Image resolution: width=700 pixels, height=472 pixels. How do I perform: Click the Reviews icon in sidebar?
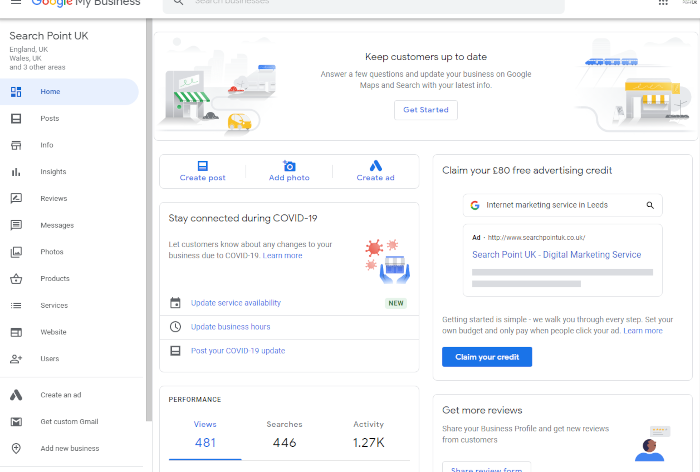click(16, 198)
